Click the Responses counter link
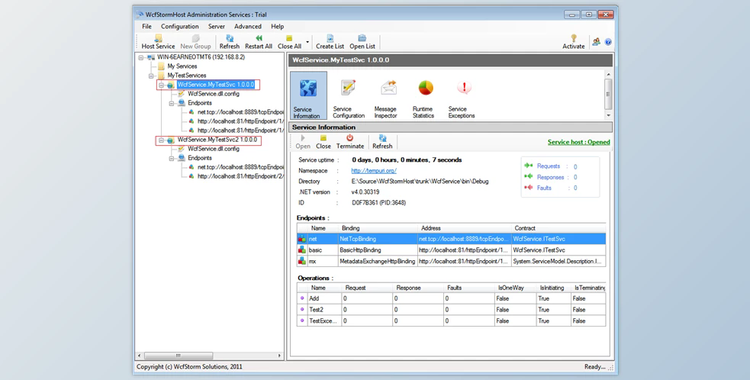 [551, 177]
